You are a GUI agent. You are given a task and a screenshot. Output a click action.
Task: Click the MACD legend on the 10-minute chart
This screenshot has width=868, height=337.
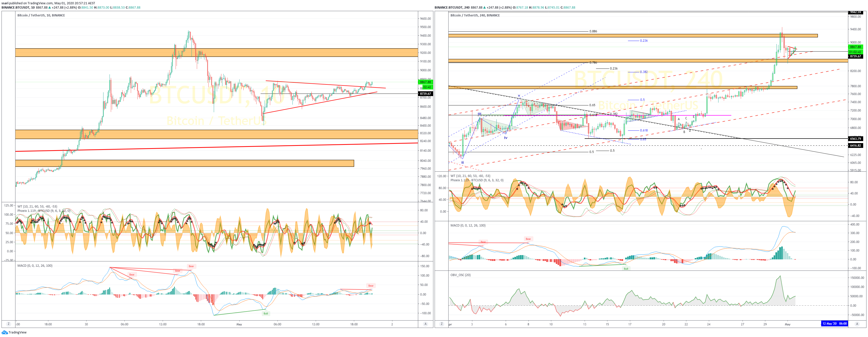click(35, 266)
